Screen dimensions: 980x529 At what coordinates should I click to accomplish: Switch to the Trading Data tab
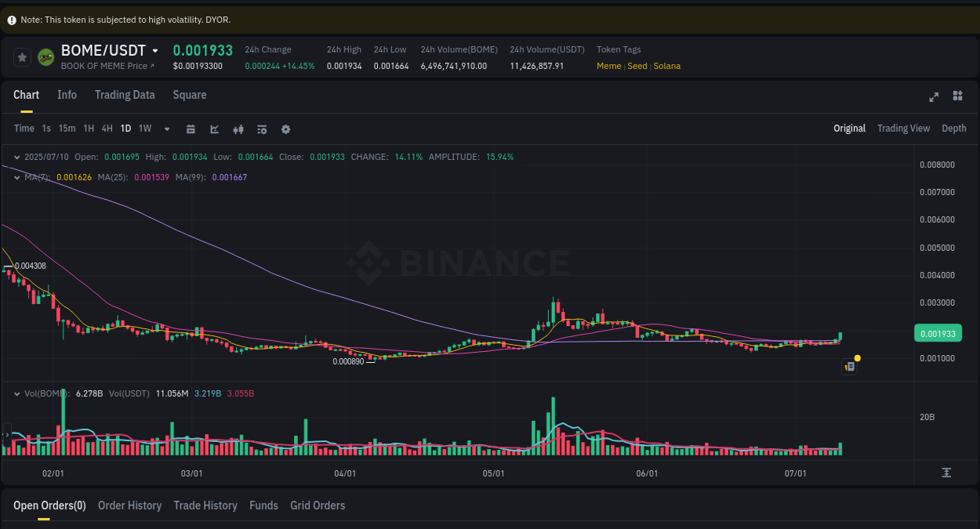[x=125, y=95]
